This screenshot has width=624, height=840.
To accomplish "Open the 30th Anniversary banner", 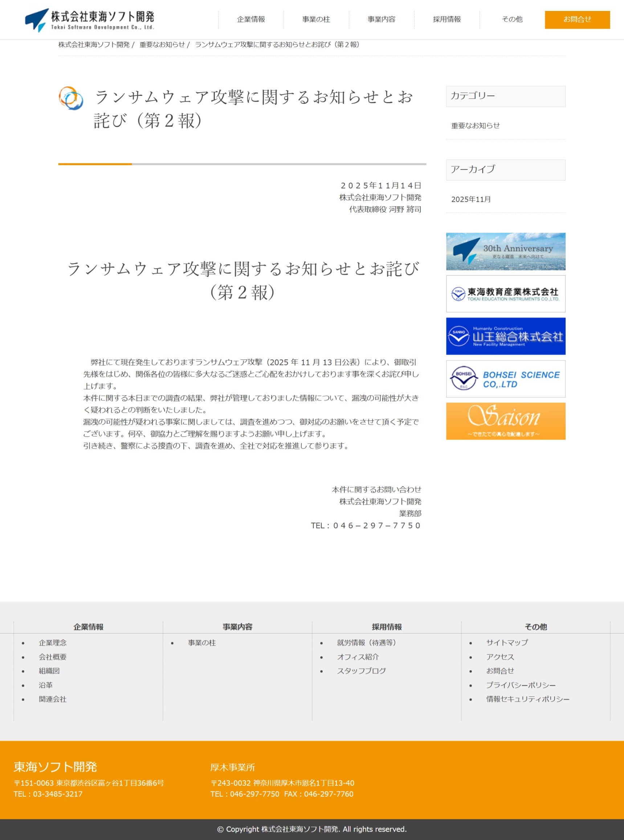I will [x=505, y=251].
